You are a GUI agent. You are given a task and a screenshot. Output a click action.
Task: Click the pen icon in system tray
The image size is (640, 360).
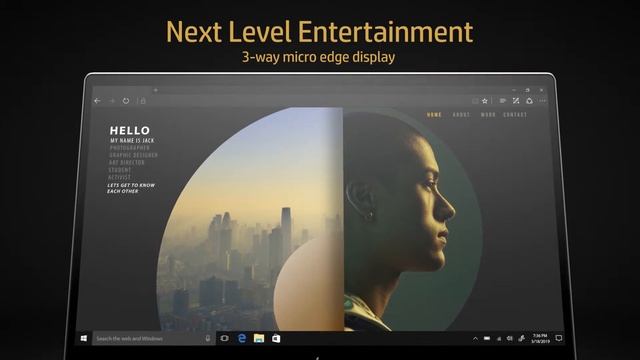(x=521, y=338)
